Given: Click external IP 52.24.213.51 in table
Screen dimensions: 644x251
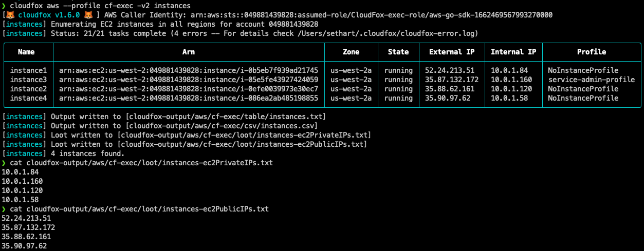Looking at the screenshot, I should point(450,70).
